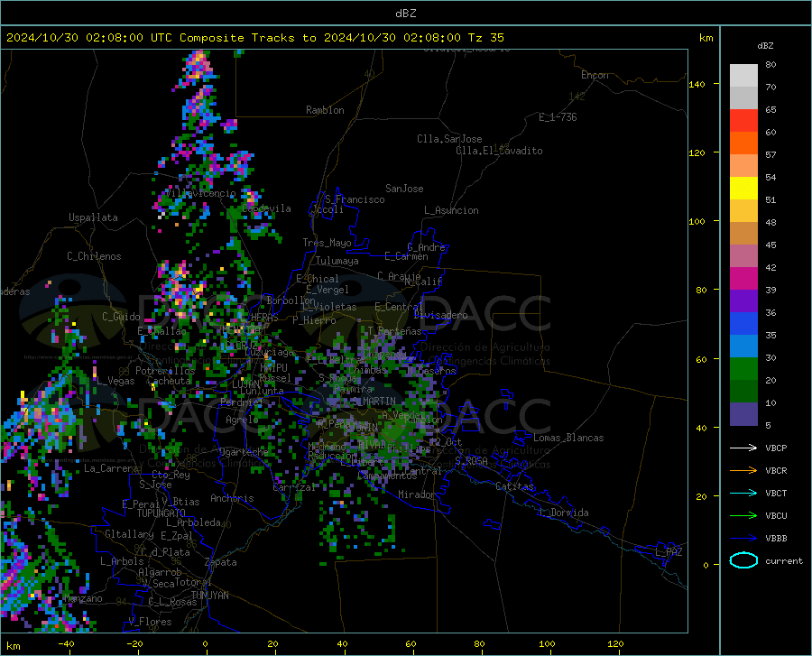Click the Mirador map label
Image resolution: width=812 pixels, height=656 pixels.
[x=417, y=494]
